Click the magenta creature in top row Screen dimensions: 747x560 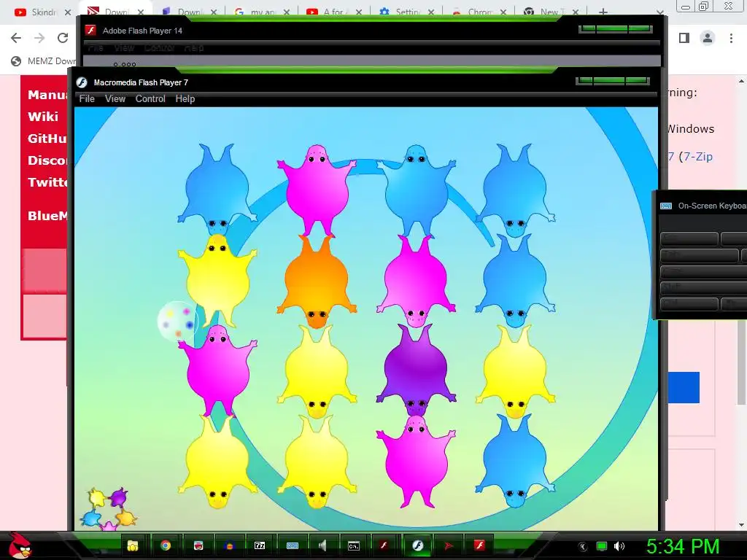click(317, 190)
